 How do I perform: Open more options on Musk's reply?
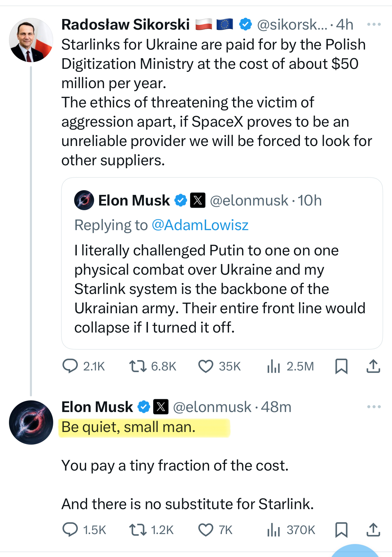374,407
